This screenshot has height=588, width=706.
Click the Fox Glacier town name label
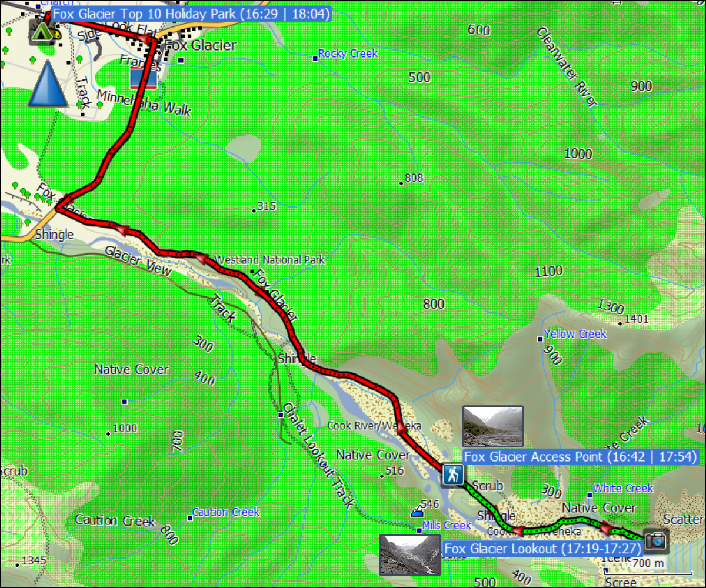coord(201,45)
